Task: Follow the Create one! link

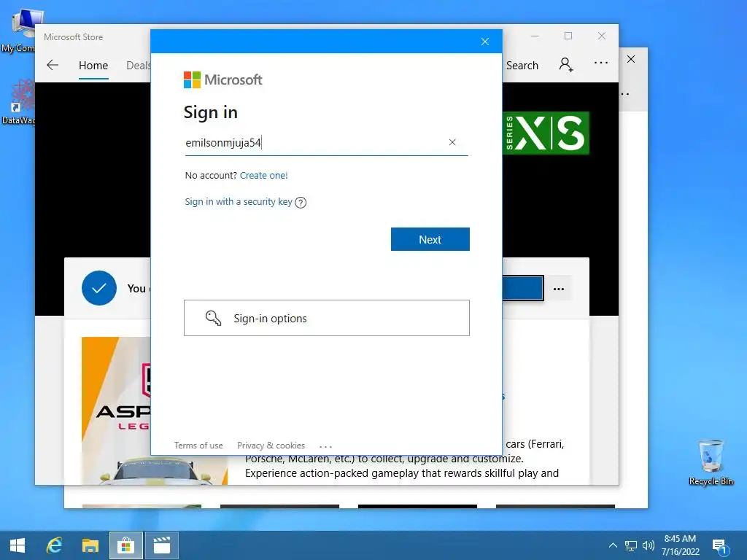Action: click(x=264, y=175)
